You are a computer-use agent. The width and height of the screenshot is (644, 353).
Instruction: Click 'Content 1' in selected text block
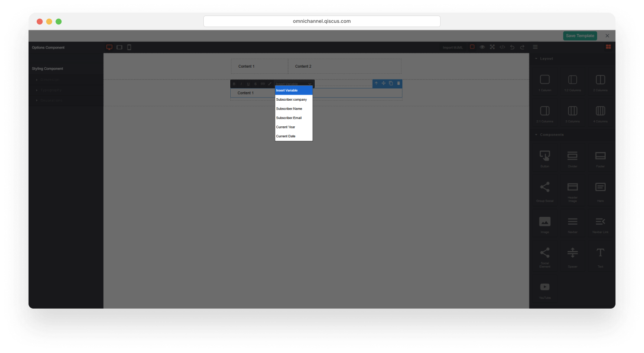point(246,93)
